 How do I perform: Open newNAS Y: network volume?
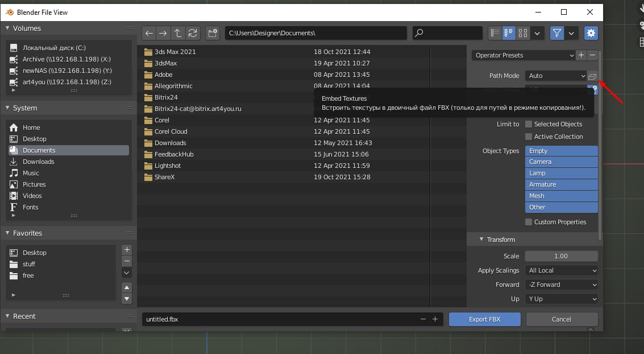[69, 71]
